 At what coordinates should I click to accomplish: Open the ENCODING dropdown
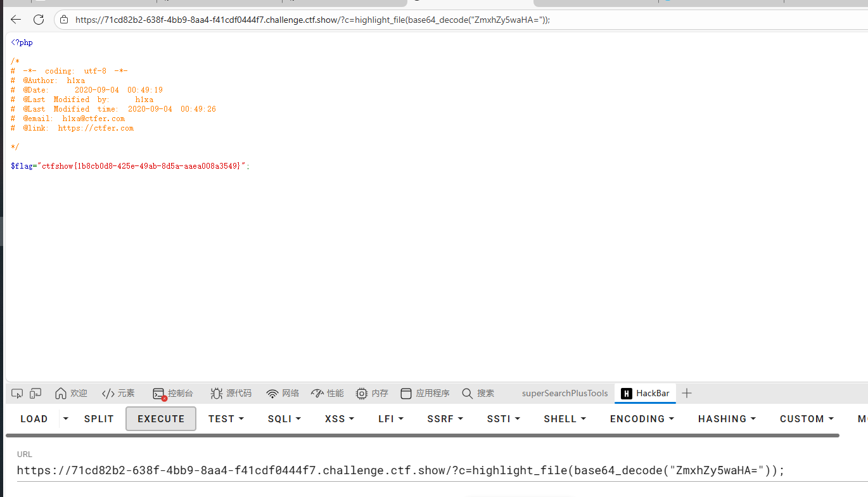pyautogui.click(x=642, y=419)
